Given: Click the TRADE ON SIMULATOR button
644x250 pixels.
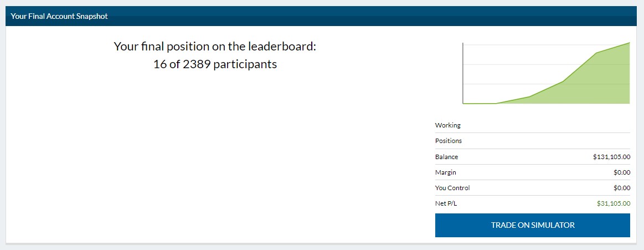Looking at the screenshot, I should pyautogui.click(x=532, y=225).
